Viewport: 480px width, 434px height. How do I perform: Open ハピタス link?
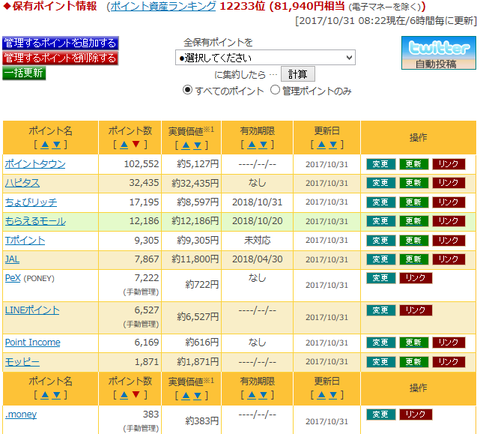[22, 183]
